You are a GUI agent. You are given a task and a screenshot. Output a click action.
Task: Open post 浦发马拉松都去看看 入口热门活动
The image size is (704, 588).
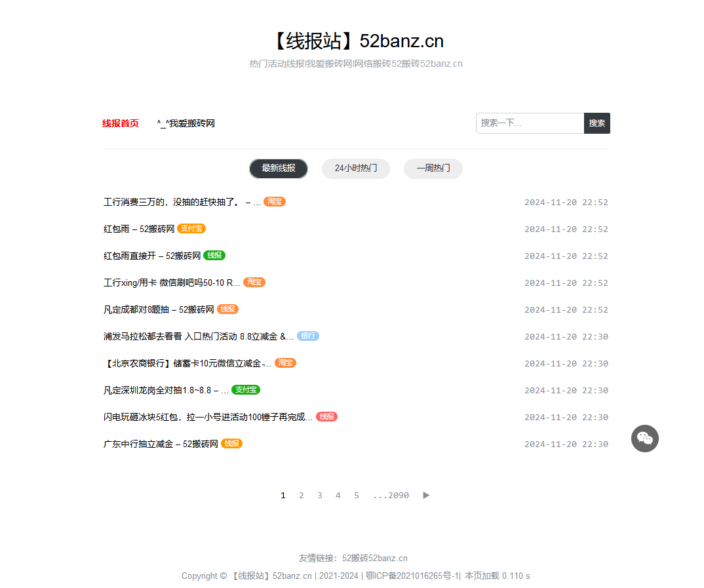click(199, 337)
